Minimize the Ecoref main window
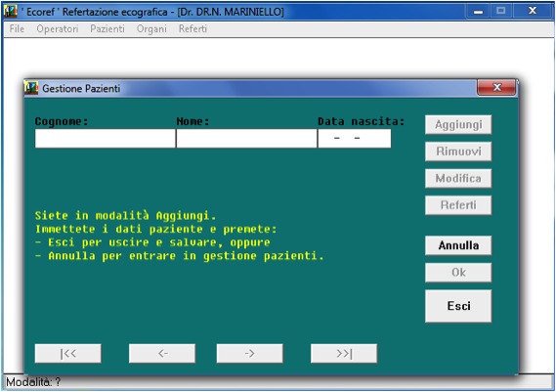The height and width of the screenshot is (392, 556). click(x=479, y=11)
